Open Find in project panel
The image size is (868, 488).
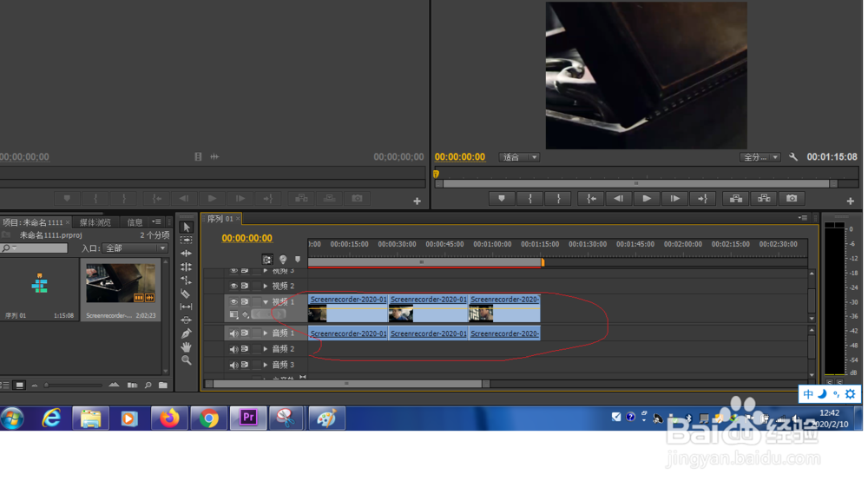click(x=148, y=385)
